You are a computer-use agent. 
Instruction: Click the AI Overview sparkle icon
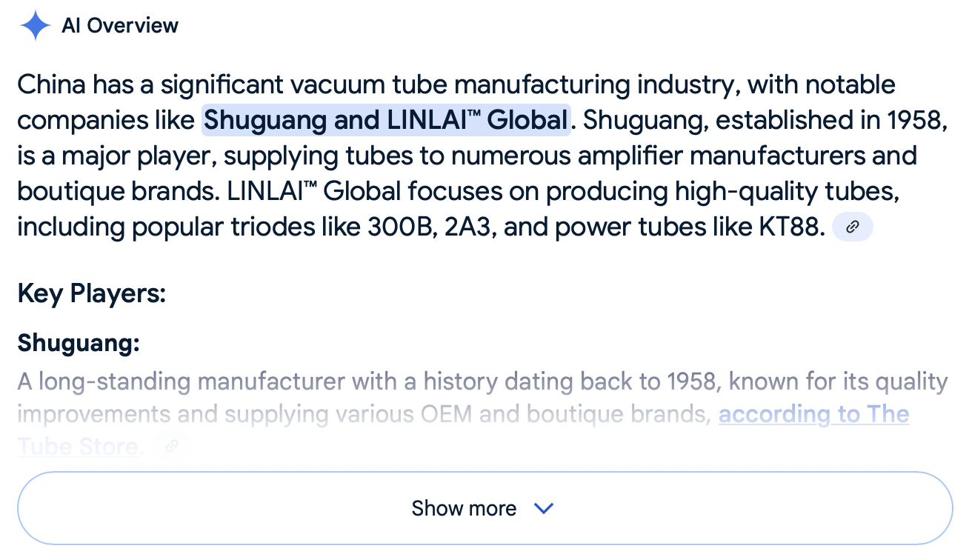coord(35,26)
